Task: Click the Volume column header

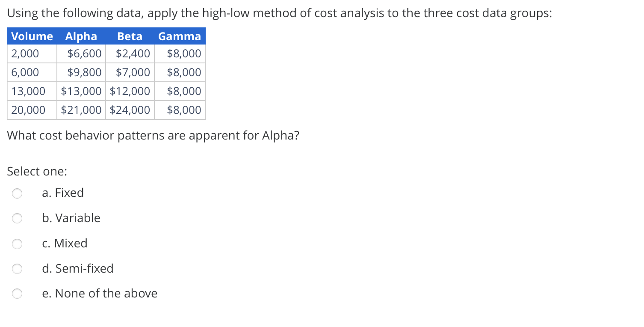Action: pos(32,36)
